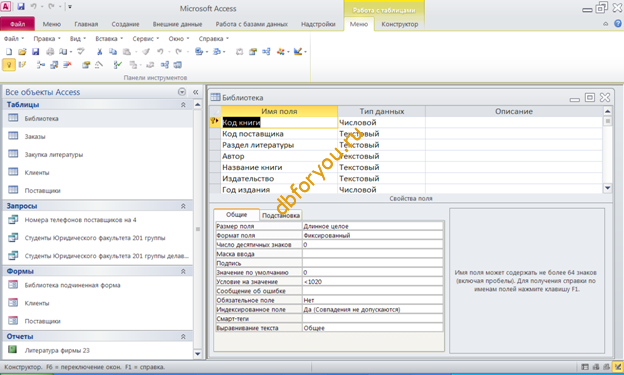624x375 pixels.
Task: Toggle the Primary Key button
Action: click(x=9, y=65)
